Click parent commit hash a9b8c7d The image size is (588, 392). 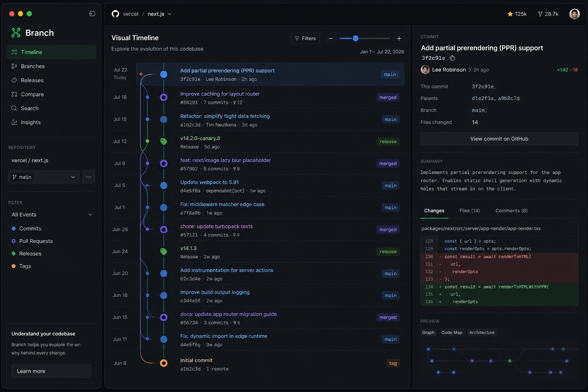click(509, 98)
